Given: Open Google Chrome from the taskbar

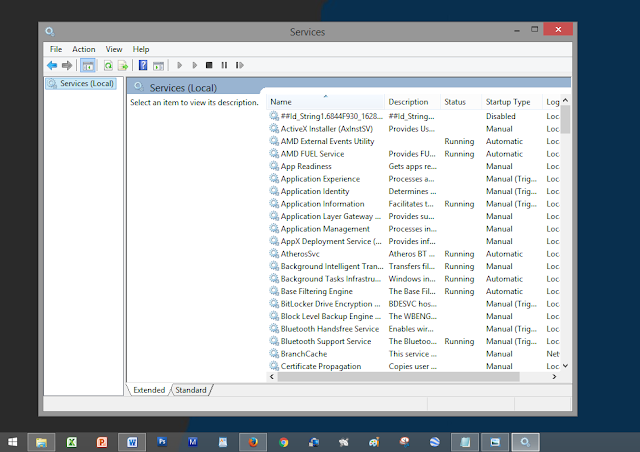Looking at the screenshot, I should pos(283,442).
